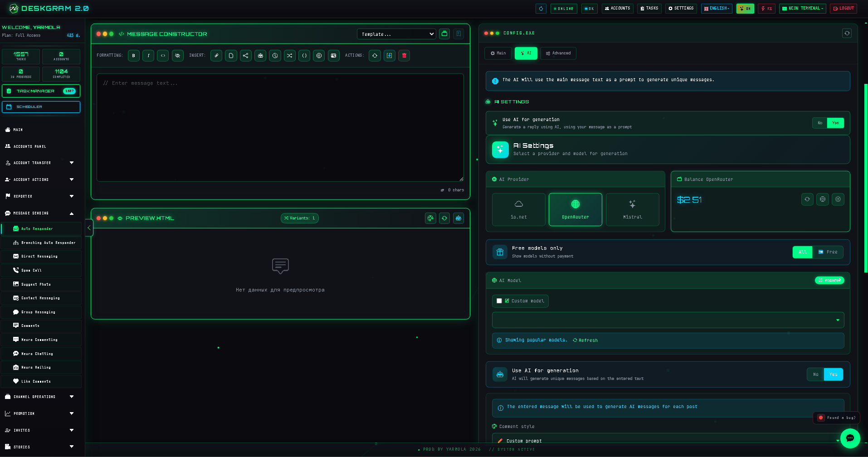The width and height of the screenshot is (868, 457).
Task: Switch to the Advanced config tab
Action: point(558,53)
